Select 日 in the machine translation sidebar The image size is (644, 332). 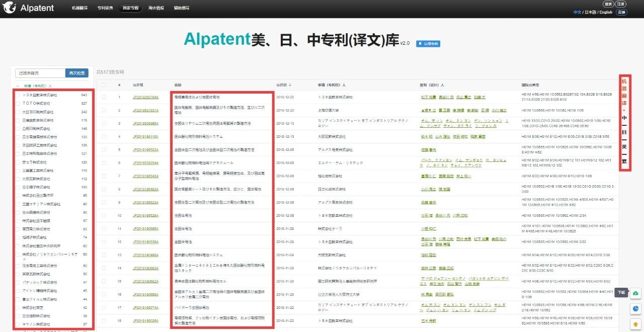tap(624, 132)
